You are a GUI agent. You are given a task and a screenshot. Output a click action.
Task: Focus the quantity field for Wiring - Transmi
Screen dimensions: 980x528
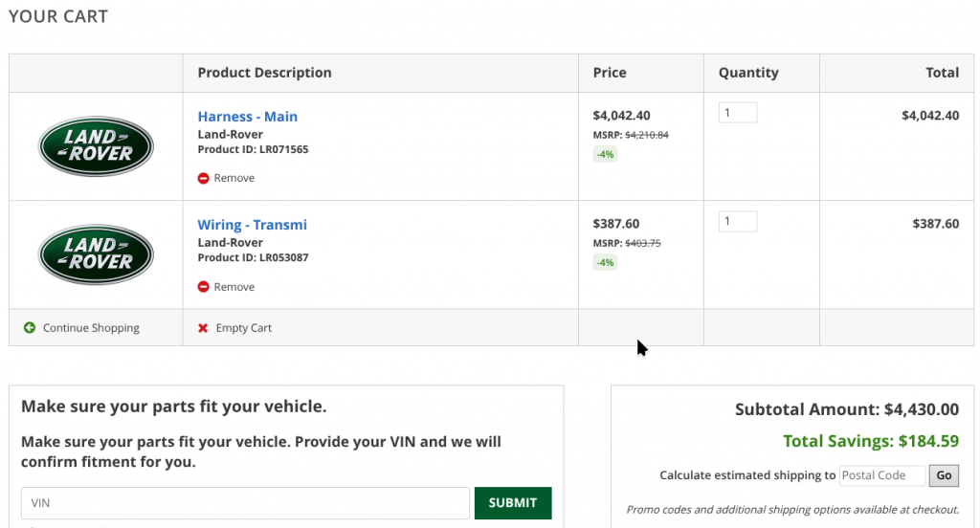coord(738,221)
